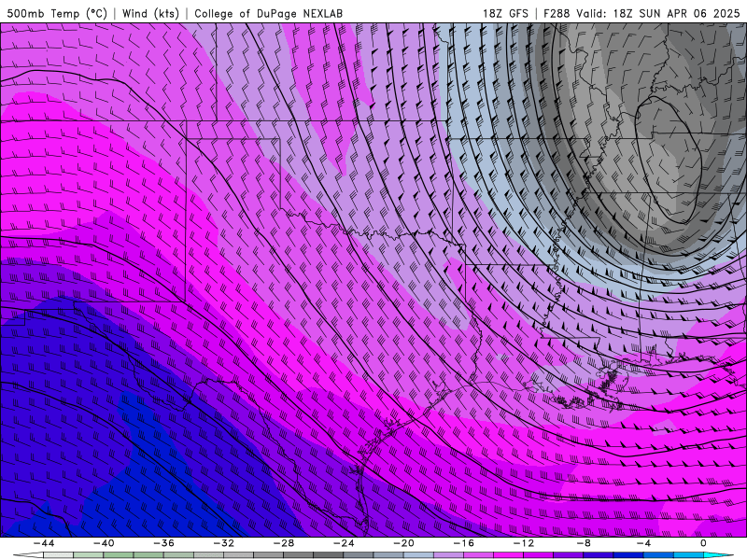Click the "500mb Temp (°C)" title text
The width and height of the screenshot is (747, 560).
coord(57,14)
